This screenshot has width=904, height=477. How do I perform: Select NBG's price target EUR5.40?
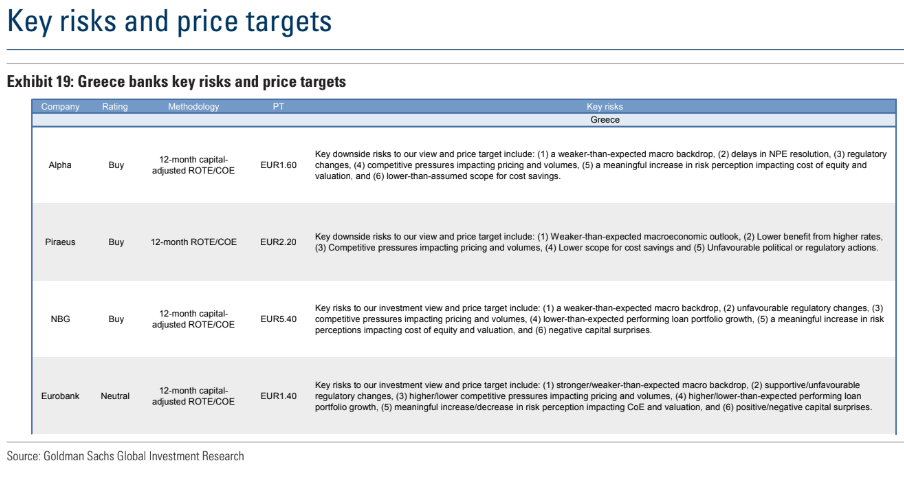click(278, 319)
